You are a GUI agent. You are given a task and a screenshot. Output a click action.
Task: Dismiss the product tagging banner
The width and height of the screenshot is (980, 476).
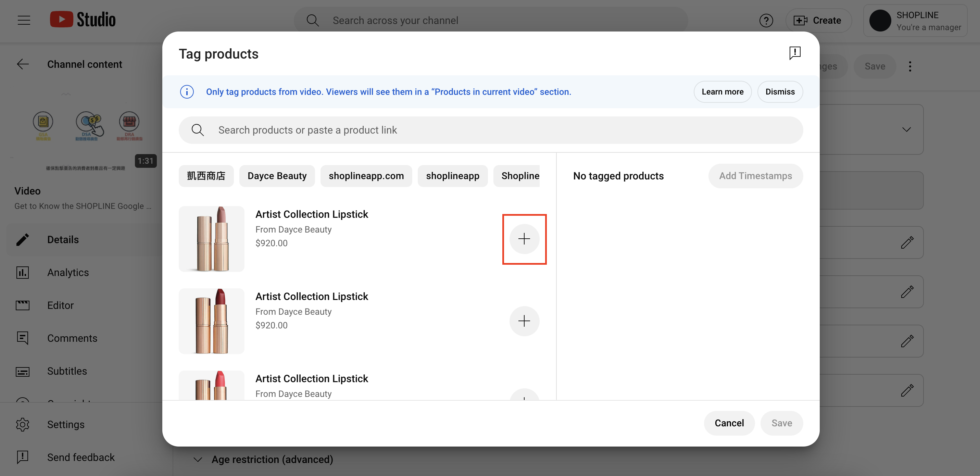point(779,92)
